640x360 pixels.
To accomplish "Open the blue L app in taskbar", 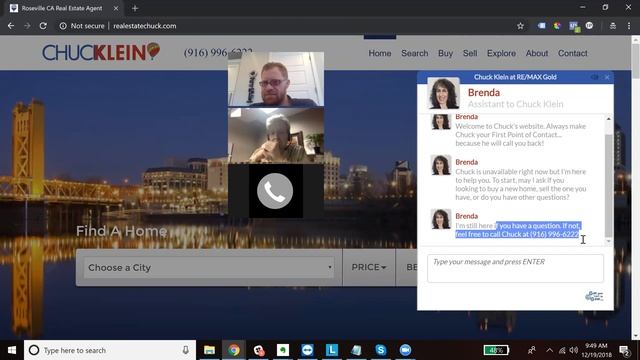I will 332,350.
